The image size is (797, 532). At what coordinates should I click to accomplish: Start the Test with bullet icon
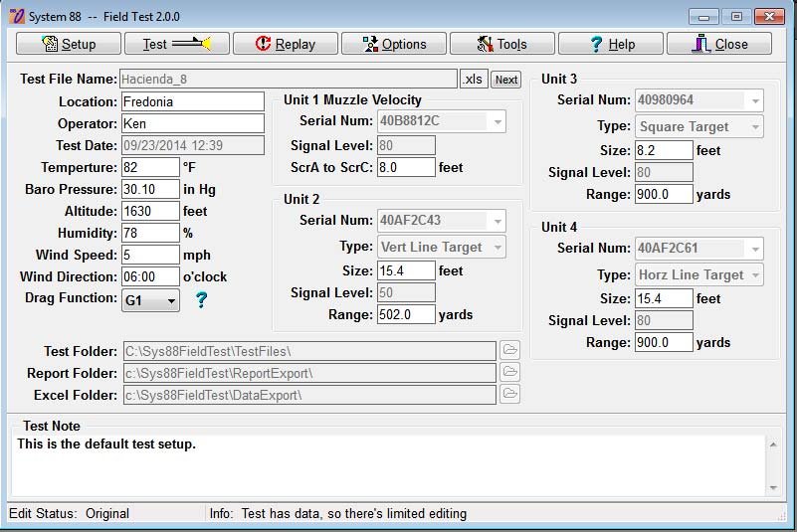pyautogui.click(x=176, y=44)
